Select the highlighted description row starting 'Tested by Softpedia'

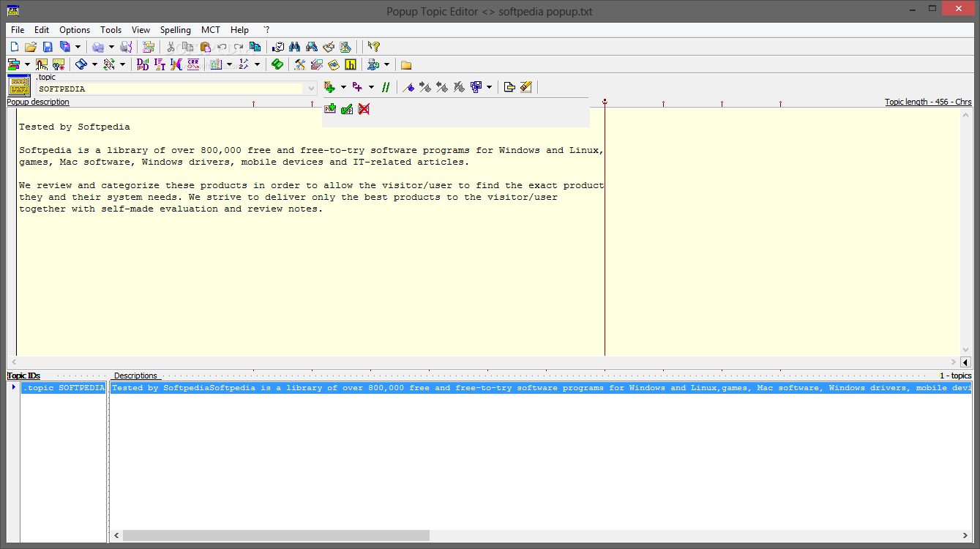pos(542,388)
